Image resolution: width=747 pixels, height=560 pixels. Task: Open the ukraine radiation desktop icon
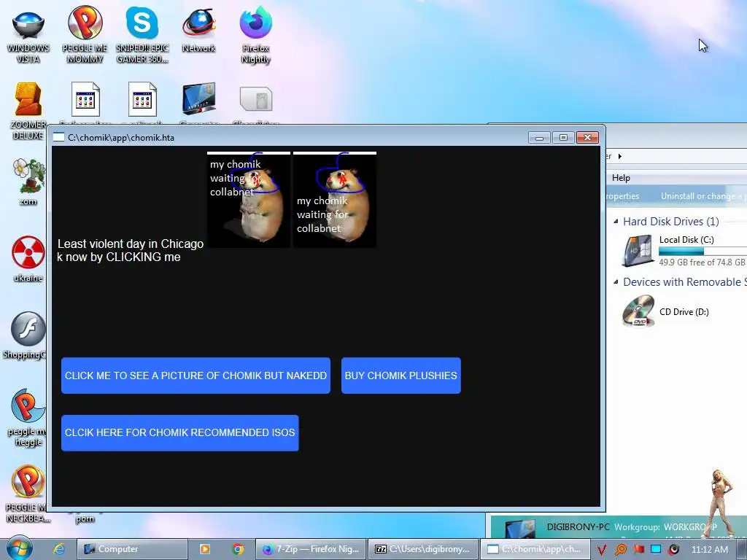[28, 259]
